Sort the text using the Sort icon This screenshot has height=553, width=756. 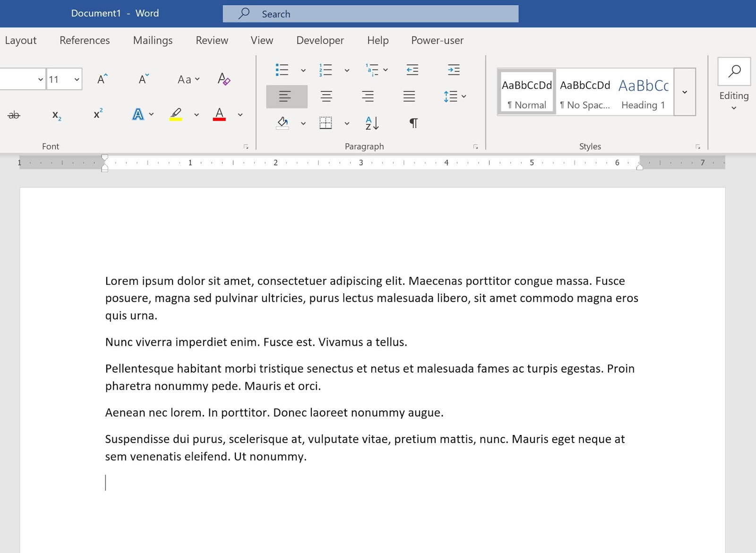coord(370,123)
